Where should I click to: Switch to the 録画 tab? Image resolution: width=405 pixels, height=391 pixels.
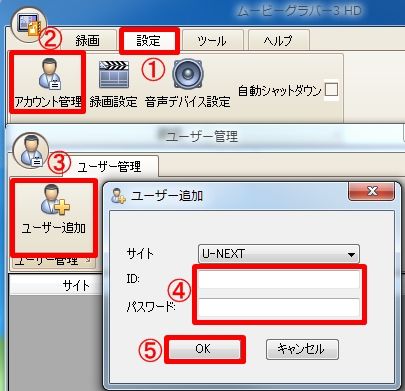(x=88, y=41)
